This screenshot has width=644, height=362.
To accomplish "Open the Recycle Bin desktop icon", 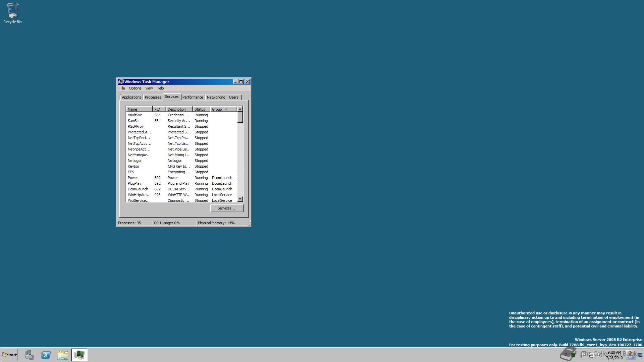I will coord(12,13).
